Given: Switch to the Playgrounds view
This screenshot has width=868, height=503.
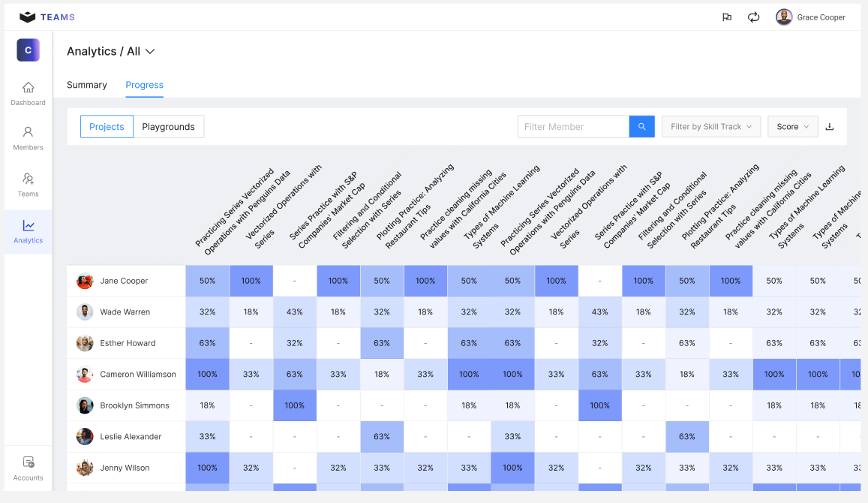Looking at the screenshot, I should 168,126.
